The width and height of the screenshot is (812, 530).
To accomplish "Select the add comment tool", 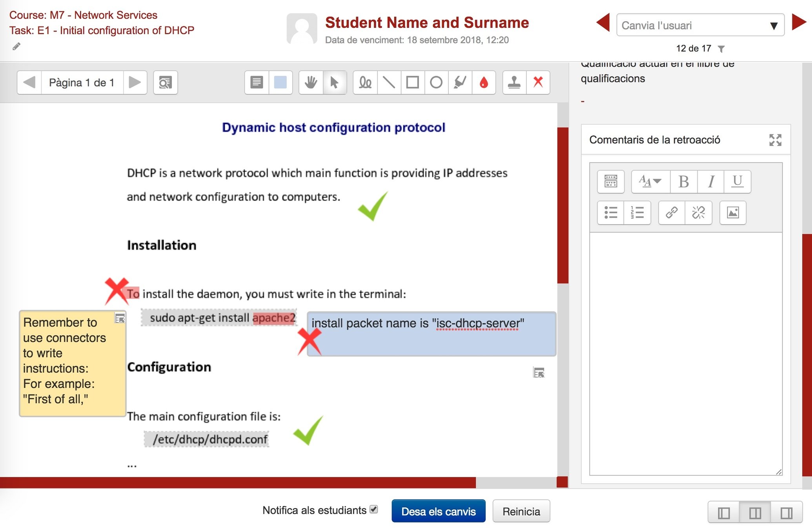I will click(257, 82).
